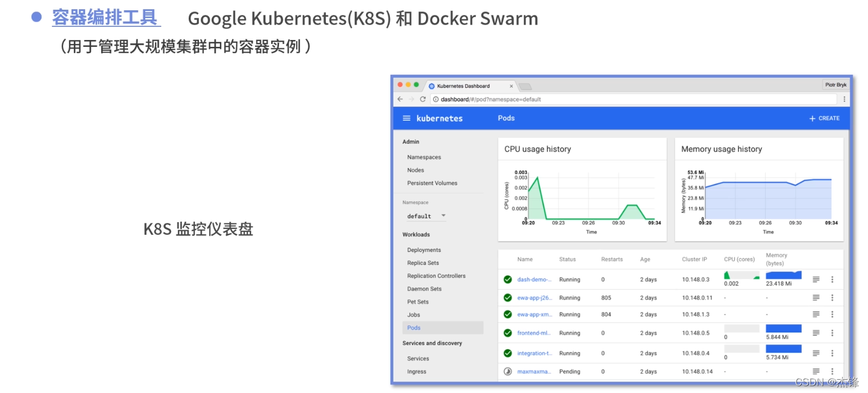Open the ewa-app-j26 pod link
868x393 pixels.
click(535, 298)
